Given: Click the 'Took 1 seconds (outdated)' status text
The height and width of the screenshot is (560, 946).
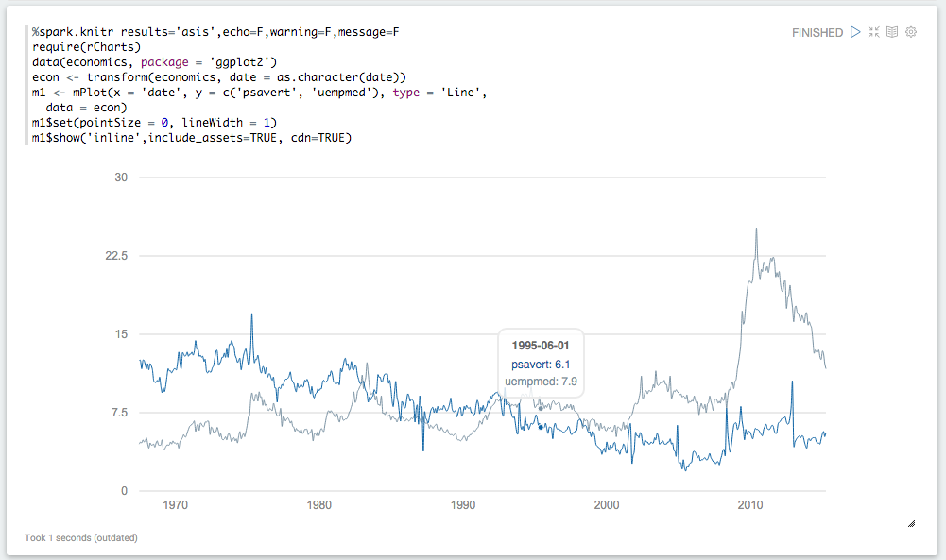Looking at the screenshot, I should coord(81,538).
